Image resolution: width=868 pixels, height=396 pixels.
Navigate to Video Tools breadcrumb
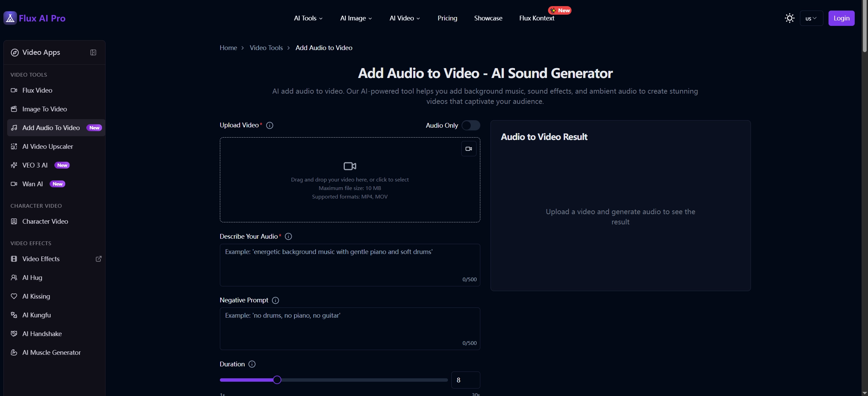tap(266, 48)
